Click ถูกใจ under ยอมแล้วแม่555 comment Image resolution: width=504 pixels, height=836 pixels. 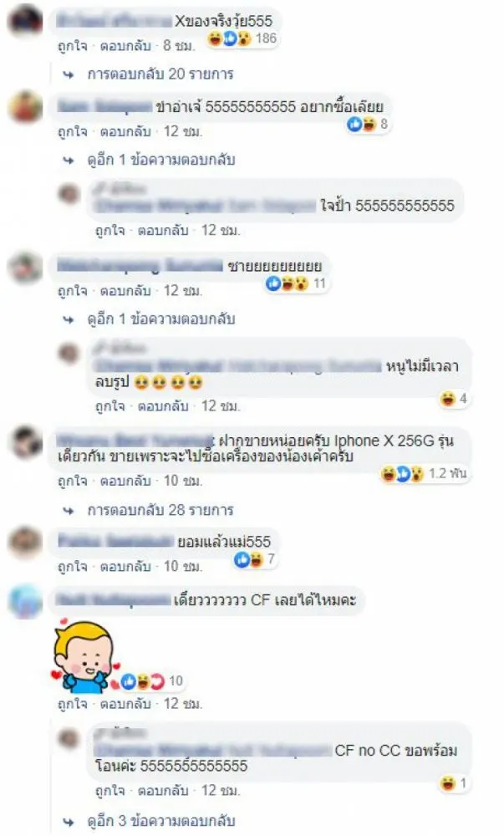[x=72, y=566]
